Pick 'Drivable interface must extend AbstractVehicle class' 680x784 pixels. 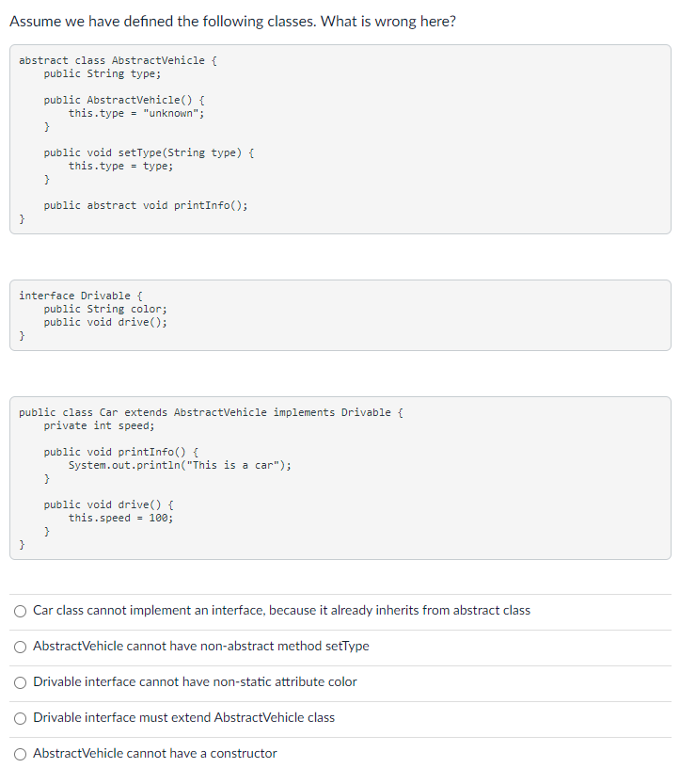[20, 717]
